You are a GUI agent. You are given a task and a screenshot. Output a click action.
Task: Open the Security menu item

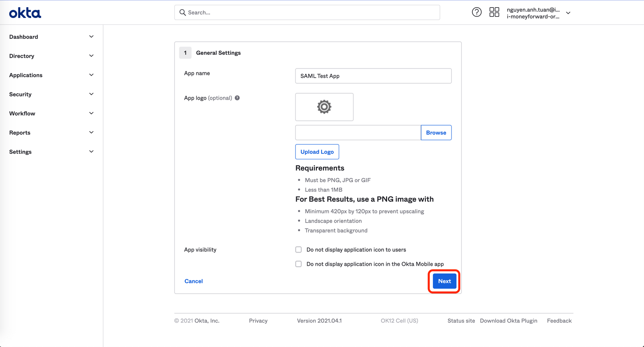[20, 94]
